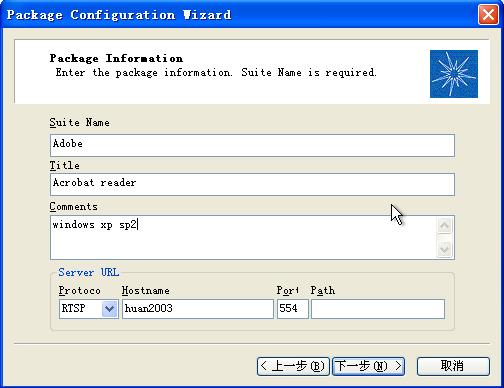Click the Title field with Acrobat reader
The height and width of the screenshot is (388, 504).
252,184
